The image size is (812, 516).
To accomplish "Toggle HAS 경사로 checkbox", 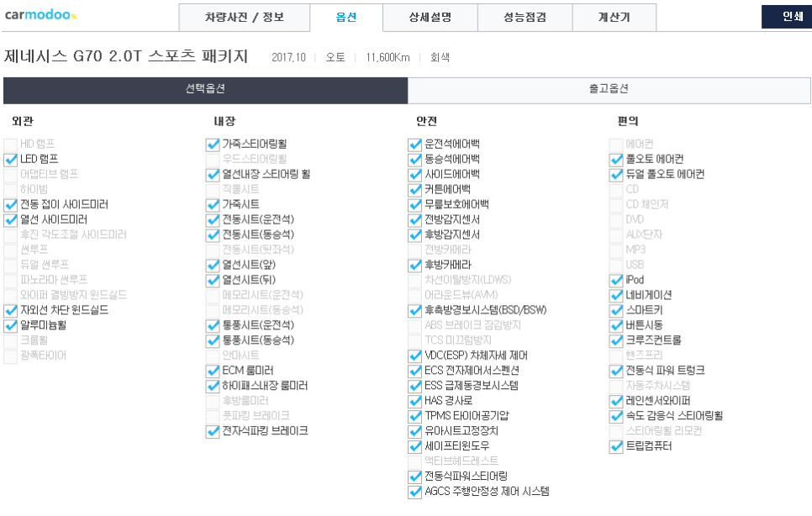I will click(414, 401).
